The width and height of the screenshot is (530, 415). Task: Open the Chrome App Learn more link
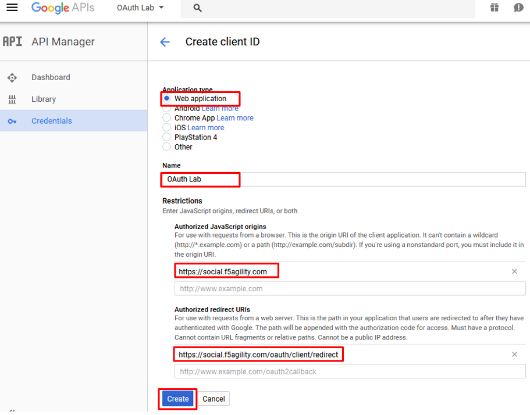(235, 118)
